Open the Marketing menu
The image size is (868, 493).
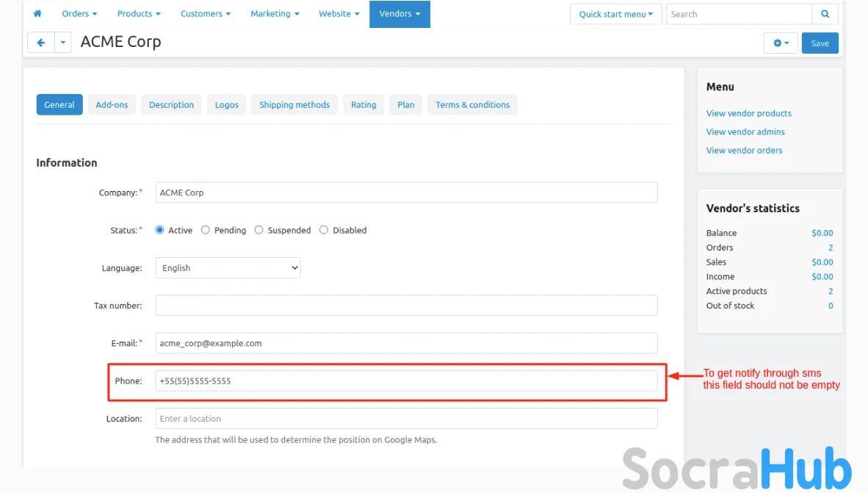coord(275,14)
